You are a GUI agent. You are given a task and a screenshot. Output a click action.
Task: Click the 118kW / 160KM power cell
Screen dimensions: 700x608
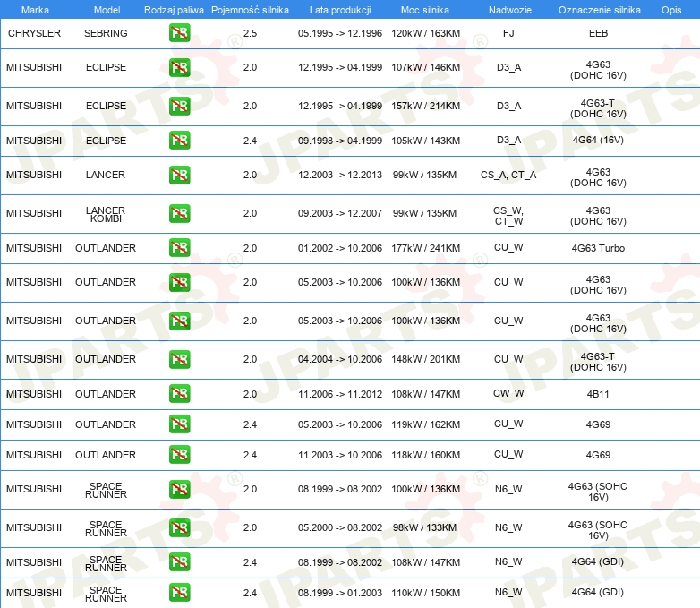pyautogui.click(x=425, y=455)
